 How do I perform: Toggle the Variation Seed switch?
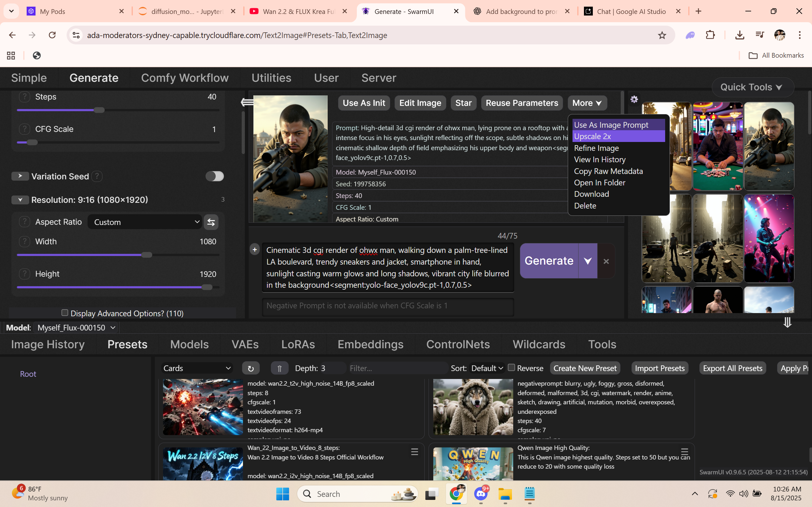214,176
